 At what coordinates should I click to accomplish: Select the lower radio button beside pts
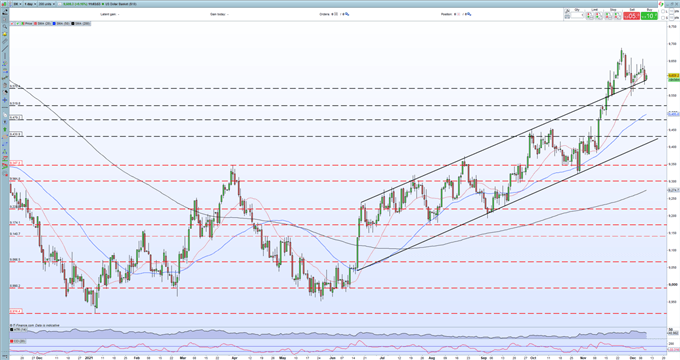[663, 18]
